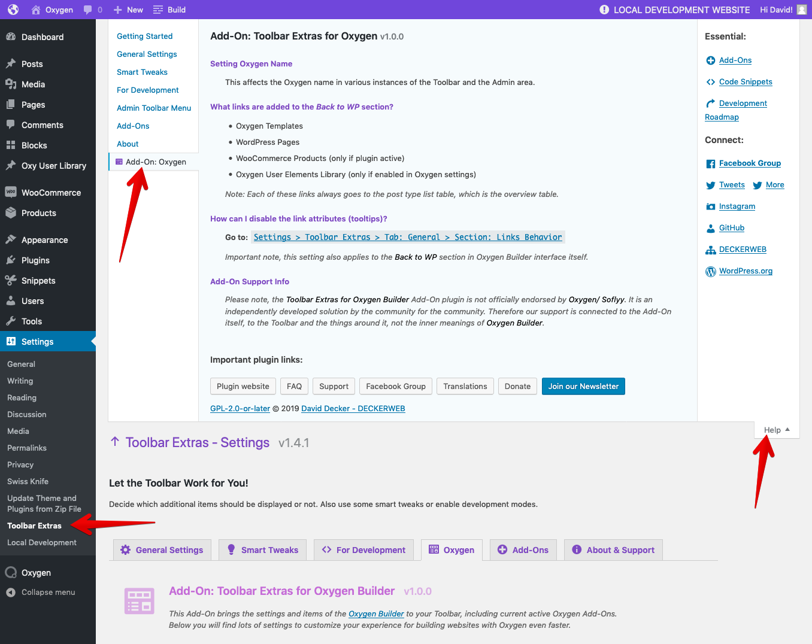Click the Facebook Group button

396,387
